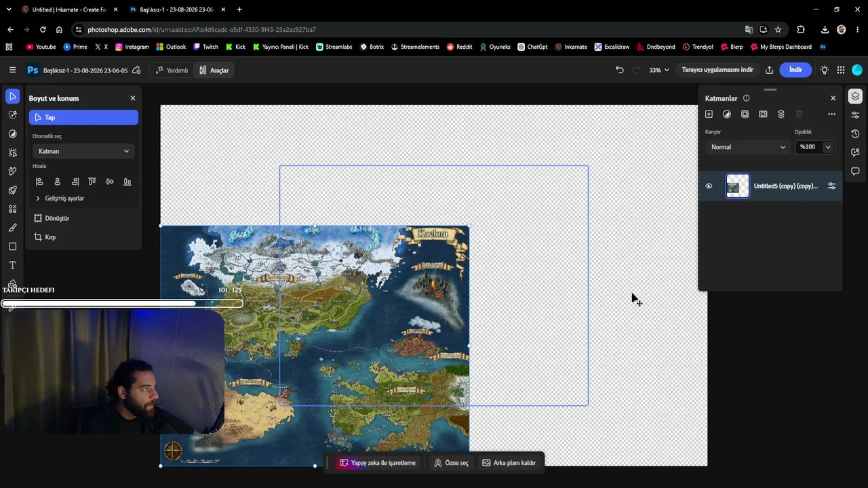Open the Share export icon

[x=769, y=70]
